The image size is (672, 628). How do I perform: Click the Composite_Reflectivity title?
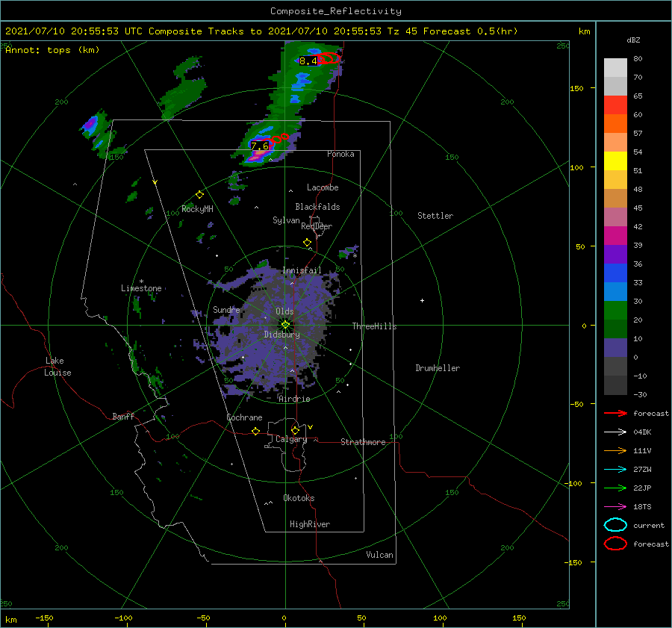click(336, 11)
